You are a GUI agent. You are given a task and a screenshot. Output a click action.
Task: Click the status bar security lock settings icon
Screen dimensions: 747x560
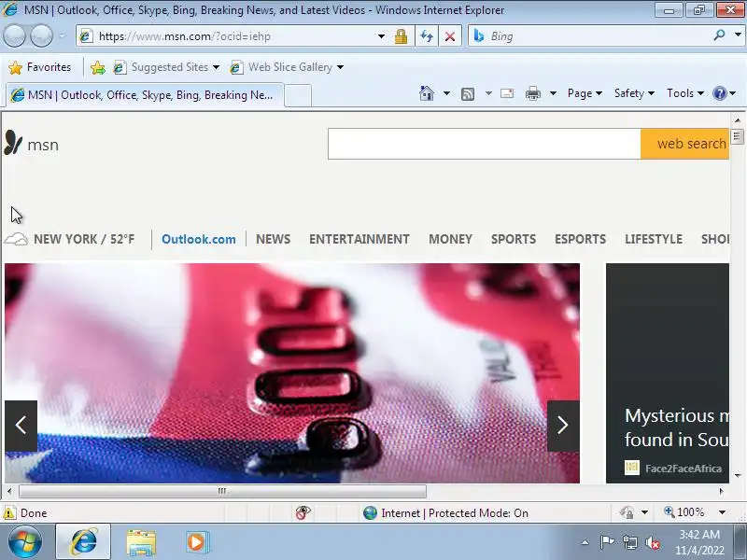(x=627, y=512)
